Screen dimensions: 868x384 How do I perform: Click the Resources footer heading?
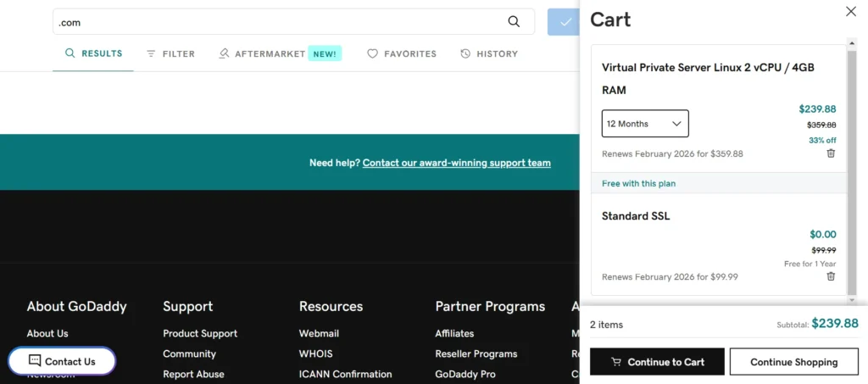331,307
